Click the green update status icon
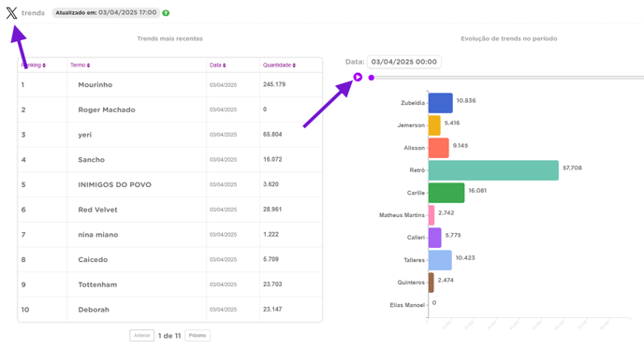The height and width of the screenshot is (349, 644). pyautogui.click(x=166, y=13)
